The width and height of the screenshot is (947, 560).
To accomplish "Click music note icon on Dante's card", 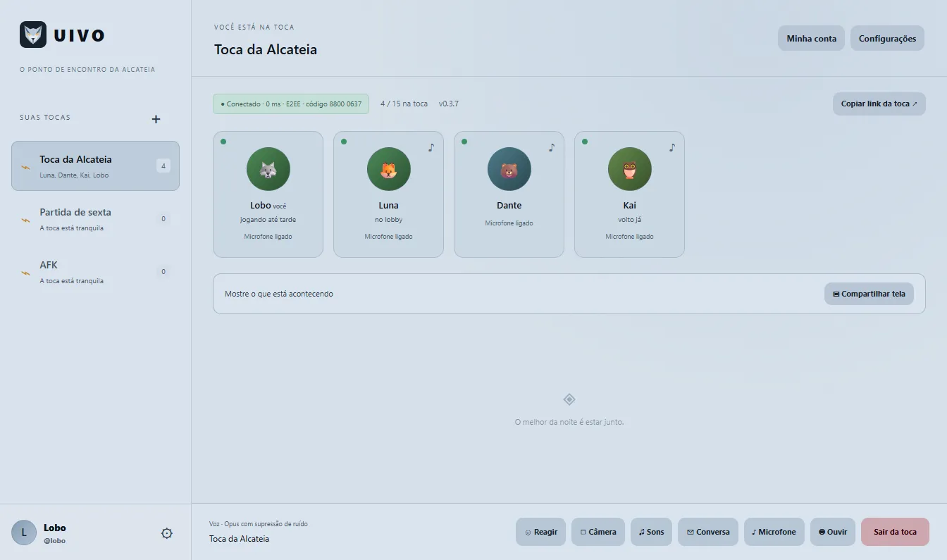I will [552, 147].
